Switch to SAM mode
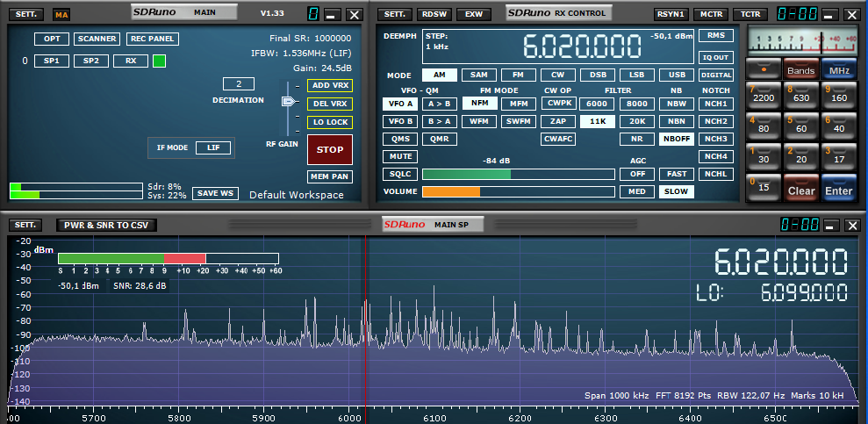Screen dimensions: 868x424 coord(479,75)
